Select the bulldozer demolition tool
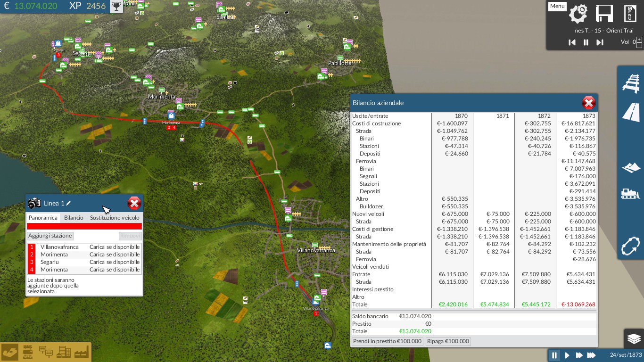The width and height of the screenshot is (644, 362). (x=631, y=194)
